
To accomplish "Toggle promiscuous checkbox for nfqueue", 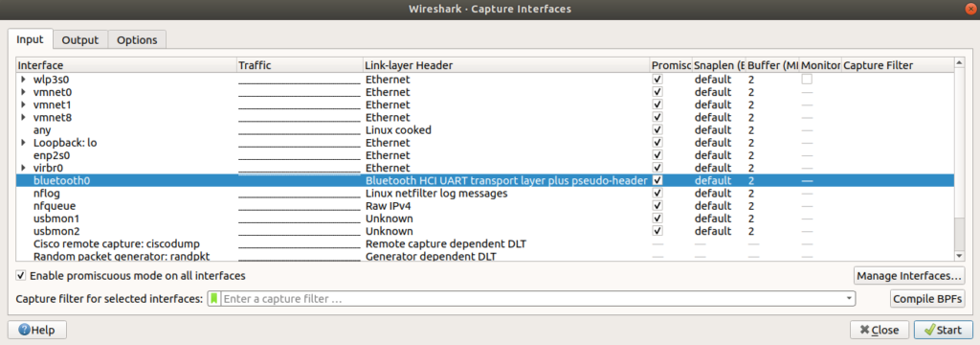I will [x=657, y=205].
